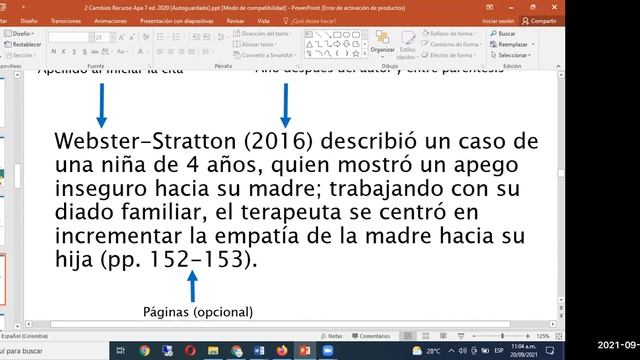Image resolution: width=640 pixels, height=360 pixels.
Task: Select the right arrow shape in gallery
Action: tap(337, 44)
